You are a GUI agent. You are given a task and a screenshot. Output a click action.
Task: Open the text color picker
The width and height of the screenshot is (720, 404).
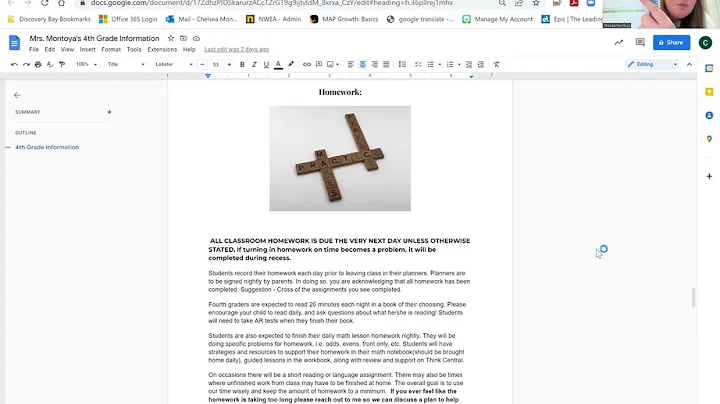[x=278, y=64]
